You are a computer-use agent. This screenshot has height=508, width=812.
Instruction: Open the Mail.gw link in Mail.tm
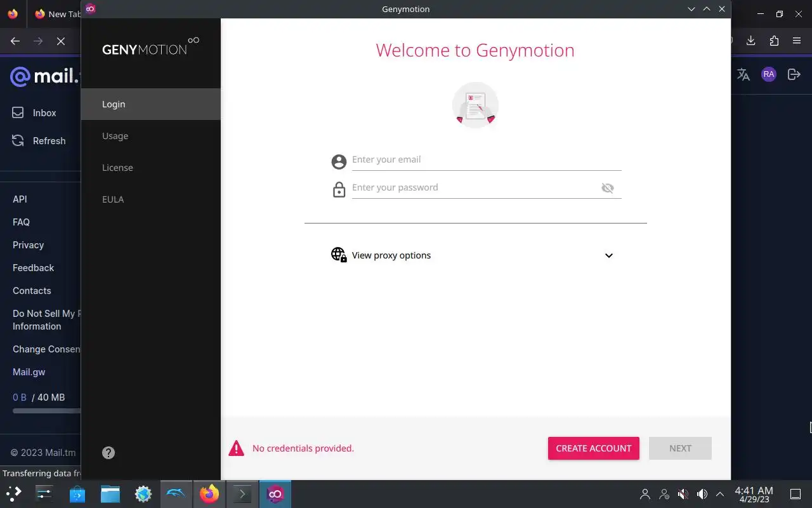(29, 372)
